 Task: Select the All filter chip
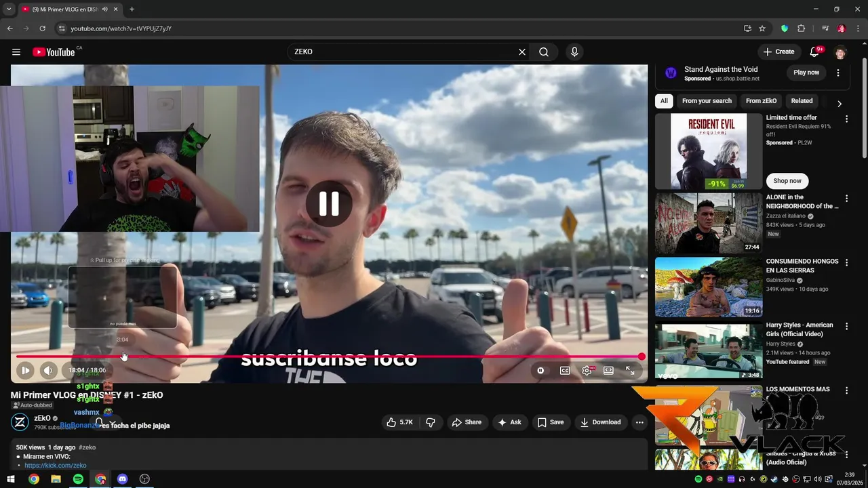[664, 101]
